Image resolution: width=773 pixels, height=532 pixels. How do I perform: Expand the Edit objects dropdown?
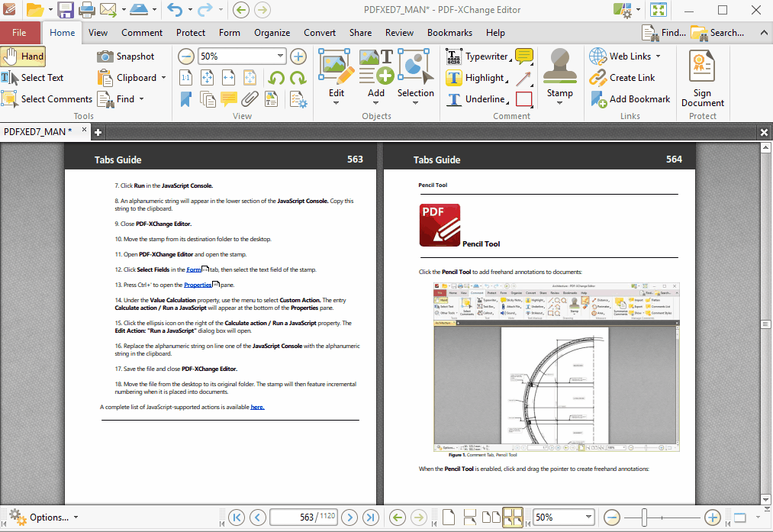coord(337,103)
